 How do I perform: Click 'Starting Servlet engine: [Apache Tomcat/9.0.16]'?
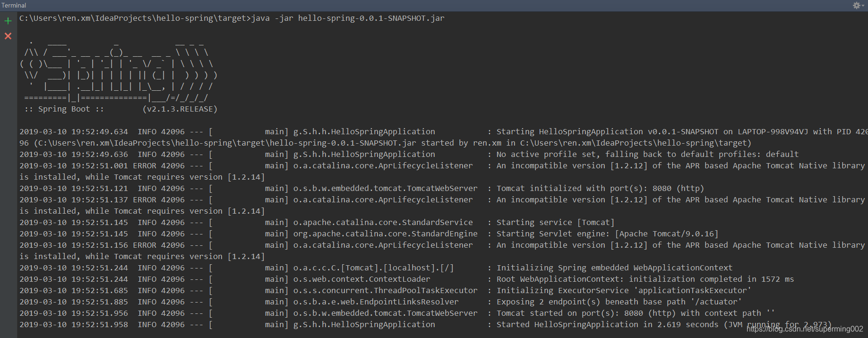tap(607, 234)
